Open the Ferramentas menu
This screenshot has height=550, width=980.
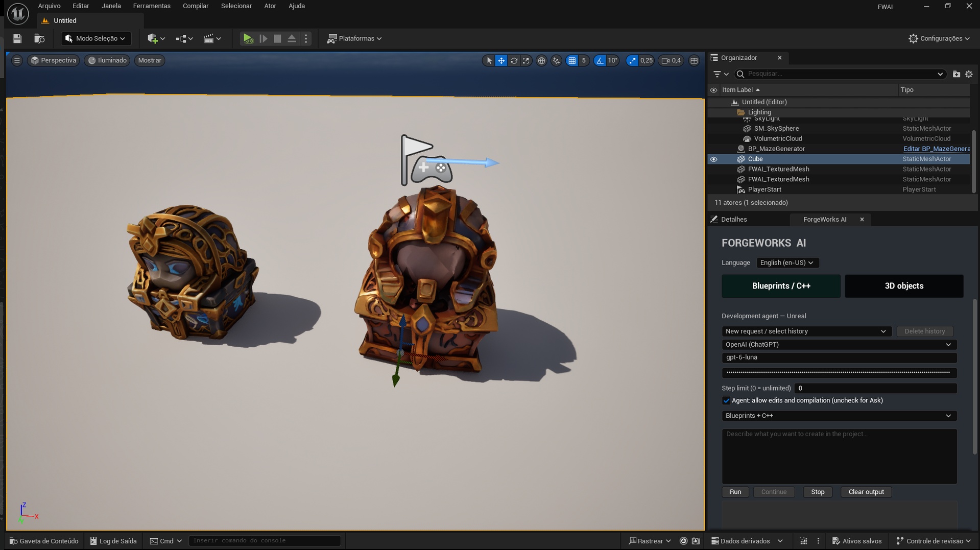click(x=152, y=6)
